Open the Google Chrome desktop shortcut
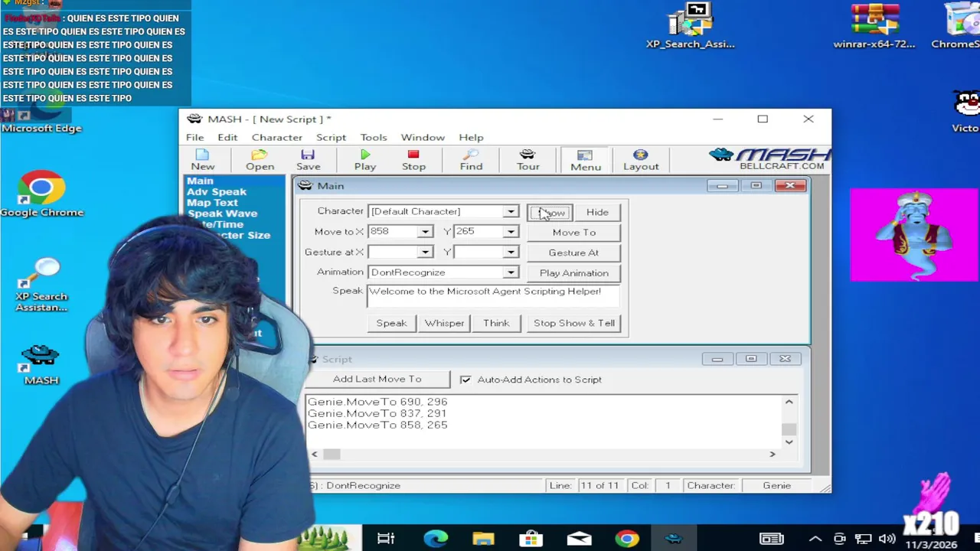Viewport: 980px width, 551px height. 42,194
